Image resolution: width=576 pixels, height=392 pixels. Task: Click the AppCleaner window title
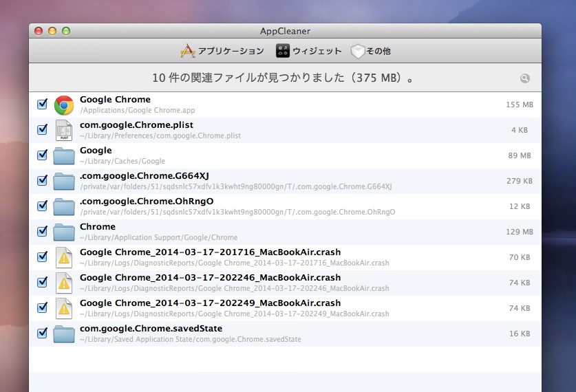pos(285,31)
